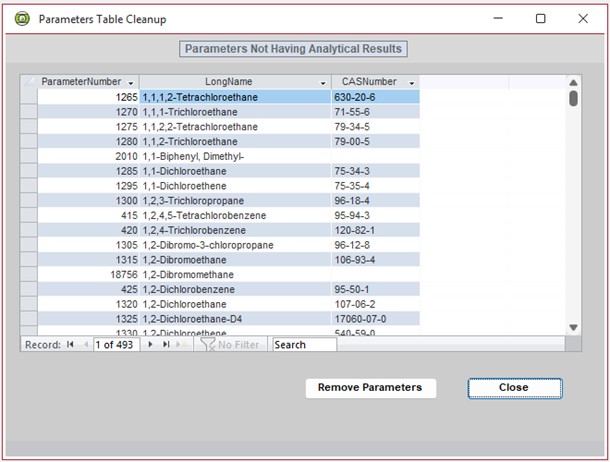This screenshot has width=610, height=462.
Task: Click CAS number 79-00-5
Action: click(x=375, y=142)
